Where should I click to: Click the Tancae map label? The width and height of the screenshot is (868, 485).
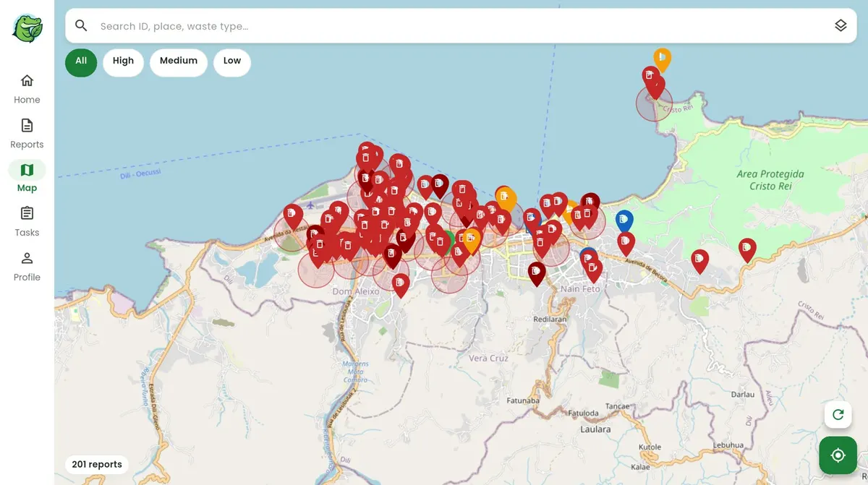[617, 406]
